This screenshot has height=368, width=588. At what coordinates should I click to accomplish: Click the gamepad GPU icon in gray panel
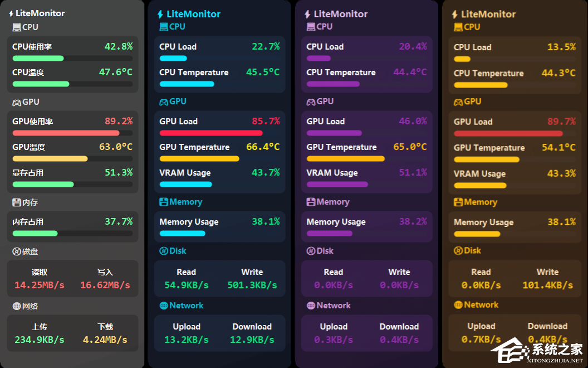pos(17,103)
